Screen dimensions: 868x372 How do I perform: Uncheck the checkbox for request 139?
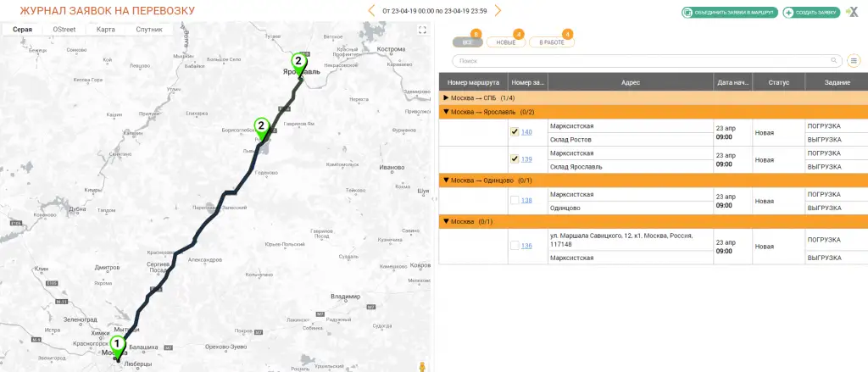[x=515, y=159]
